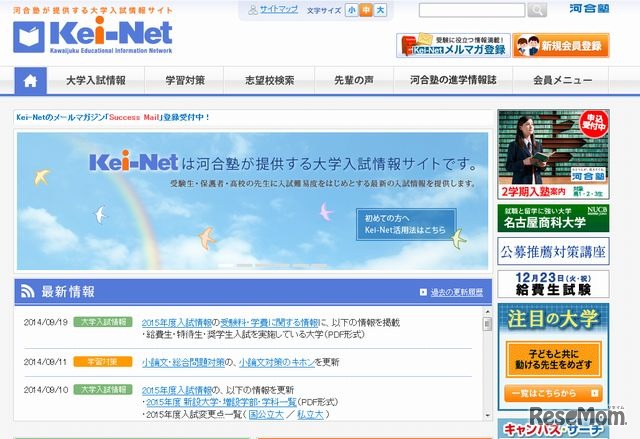Screen dimensions: 640x439
Task: Click the news list scrollbar up arrow
Action: pos(487,312)
